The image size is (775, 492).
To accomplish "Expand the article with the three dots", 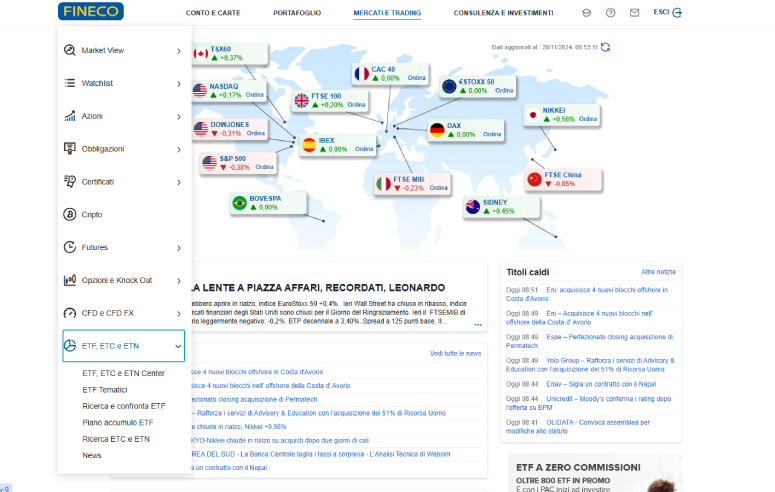I will 478,325.
